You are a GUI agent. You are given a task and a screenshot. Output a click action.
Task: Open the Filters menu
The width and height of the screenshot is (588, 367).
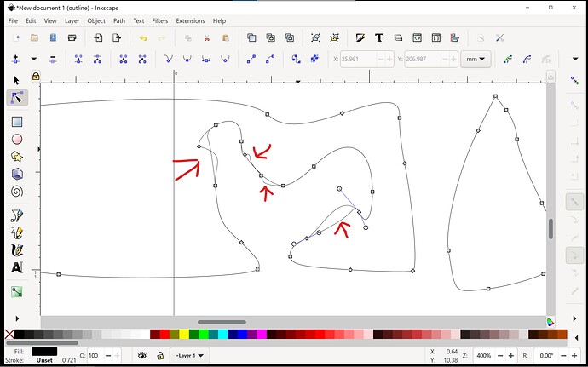159,21
